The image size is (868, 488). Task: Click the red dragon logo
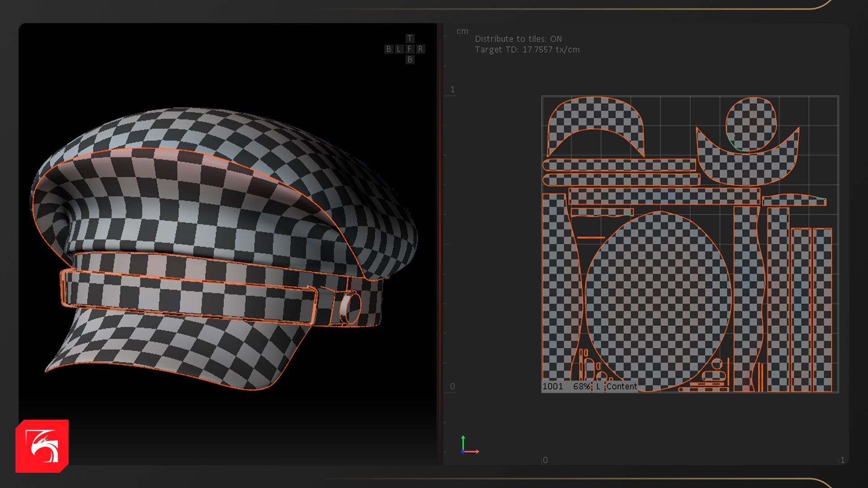pos(42,446)
